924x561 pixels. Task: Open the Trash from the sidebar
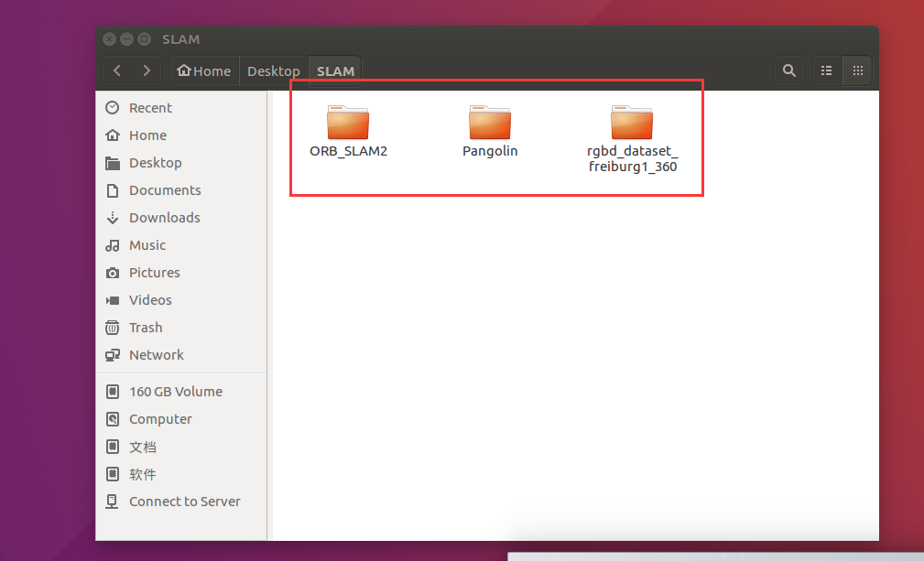[x=145, y=328]
